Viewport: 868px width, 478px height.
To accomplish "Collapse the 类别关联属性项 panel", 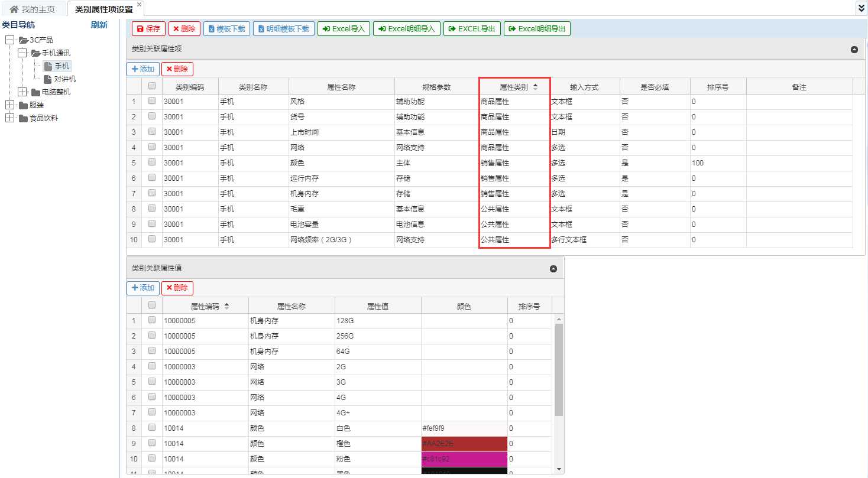I will click(854, 50).
